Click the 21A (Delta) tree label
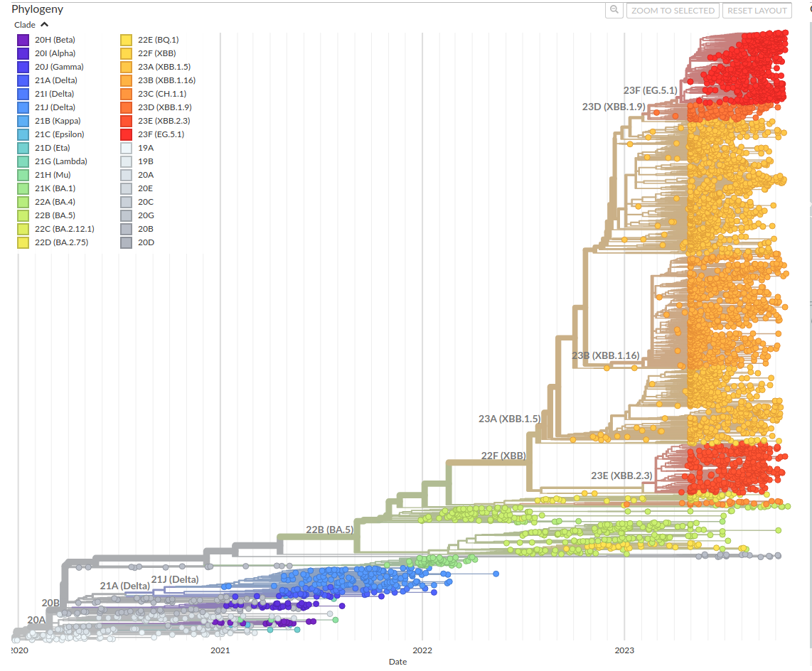 coord(125,586)
